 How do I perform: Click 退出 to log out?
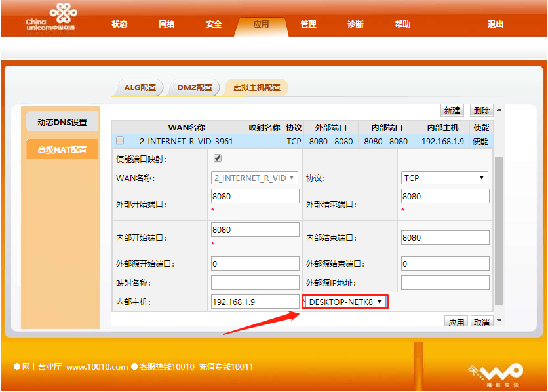[496, 24]
